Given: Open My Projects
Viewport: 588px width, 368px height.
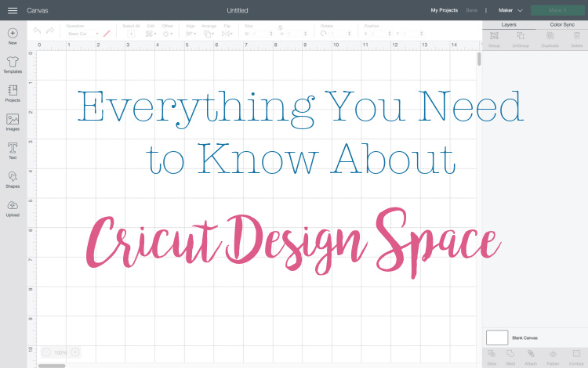Looking at the screenshot, I should 444,10.
